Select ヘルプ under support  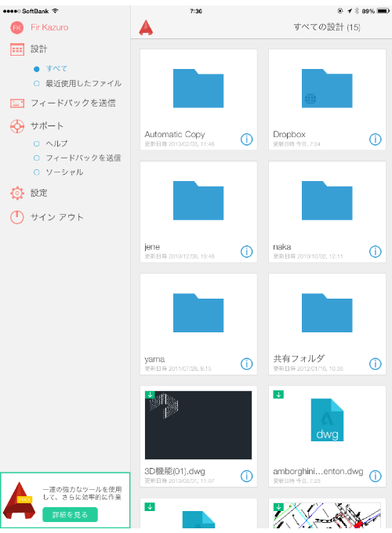coord(56,143)
